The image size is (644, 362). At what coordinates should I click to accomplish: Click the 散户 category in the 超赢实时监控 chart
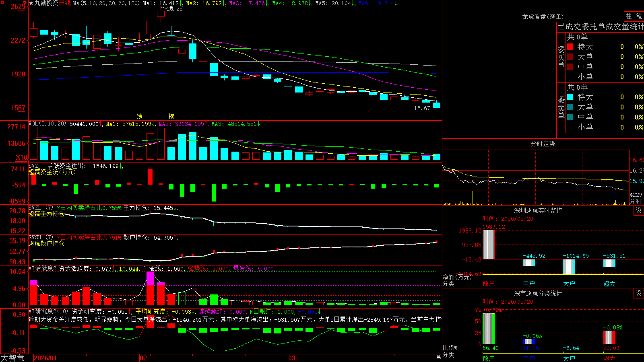[489, 284]
